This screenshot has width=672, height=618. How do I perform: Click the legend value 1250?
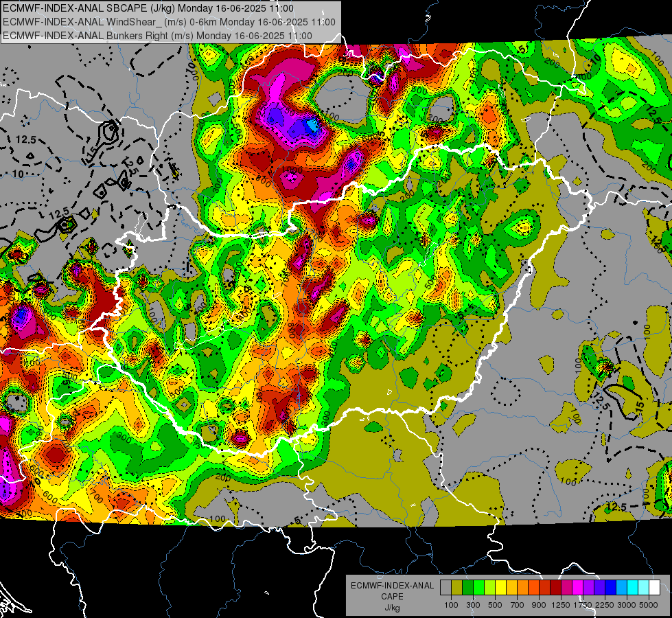click(x=561, y=605)
